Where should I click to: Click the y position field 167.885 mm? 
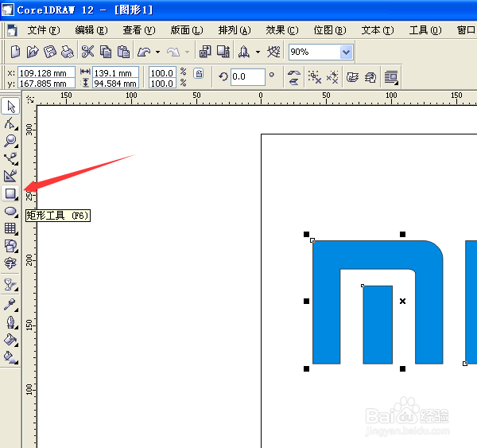click(x=47, y=84)
